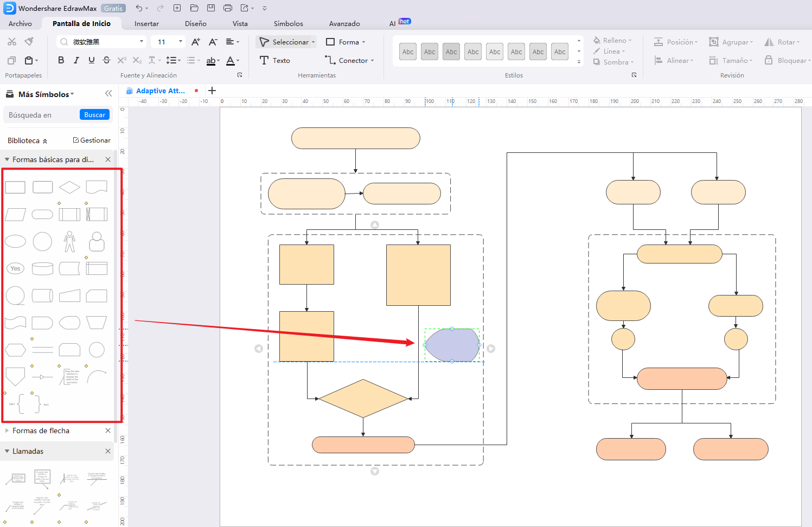The width and height of the screenshot is (812, 527).
Task: Toggle bold formatting in Fuente y Alineación
Action: pyautogui.click(x=61, y=60)
